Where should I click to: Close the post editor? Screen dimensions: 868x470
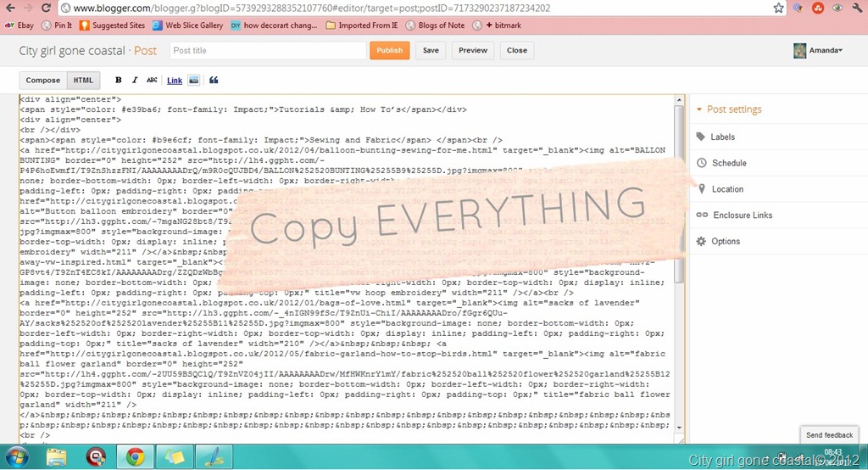coord(516,50)
